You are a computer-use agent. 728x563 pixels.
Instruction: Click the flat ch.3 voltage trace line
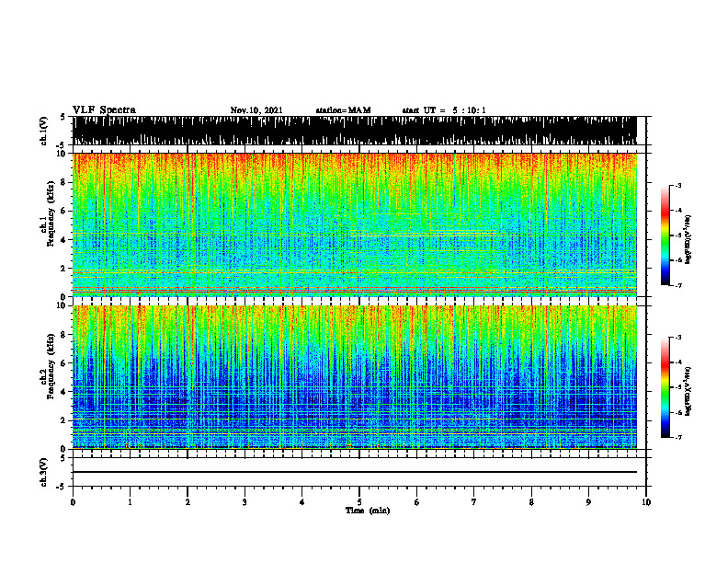(354, 472)
